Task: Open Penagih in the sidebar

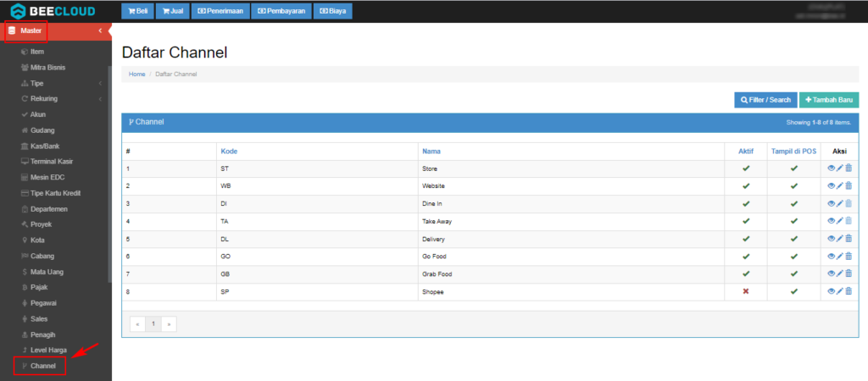Action: tap(37, 334)
